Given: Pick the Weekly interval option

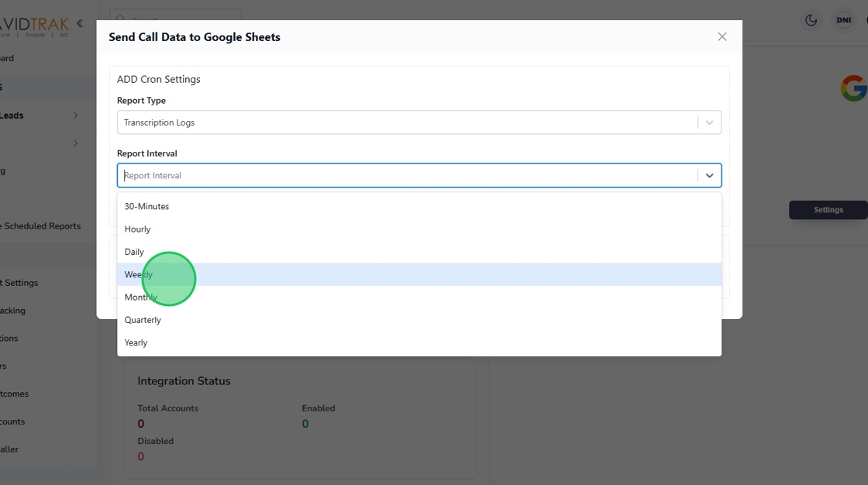Looking at the screenshot, I should [x=419, y=274].
